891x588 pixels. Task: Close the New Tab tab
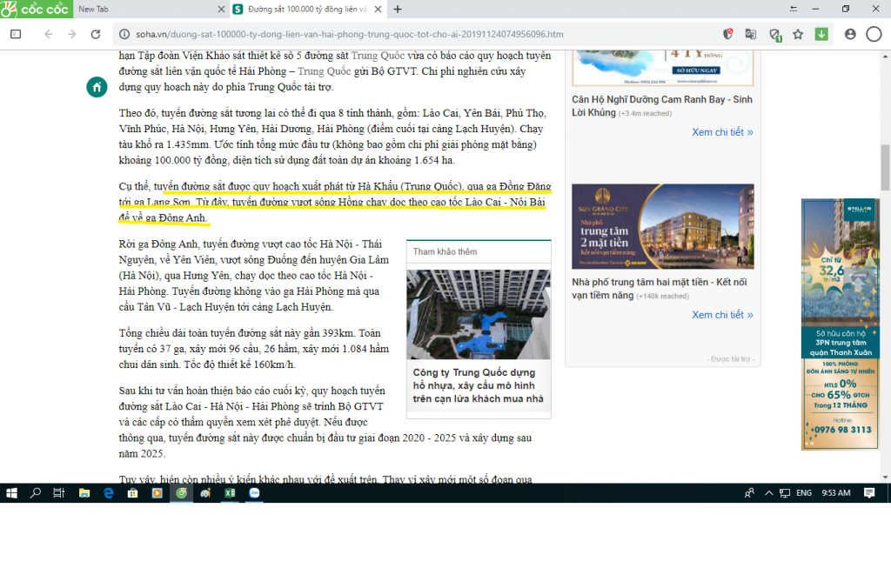point(221,9)
